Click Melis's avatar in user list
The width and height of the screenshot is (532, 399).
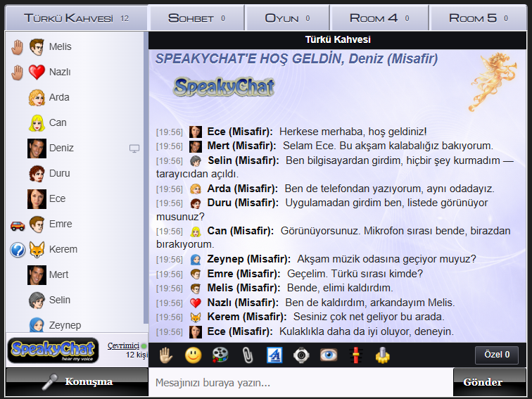point(37,47)
